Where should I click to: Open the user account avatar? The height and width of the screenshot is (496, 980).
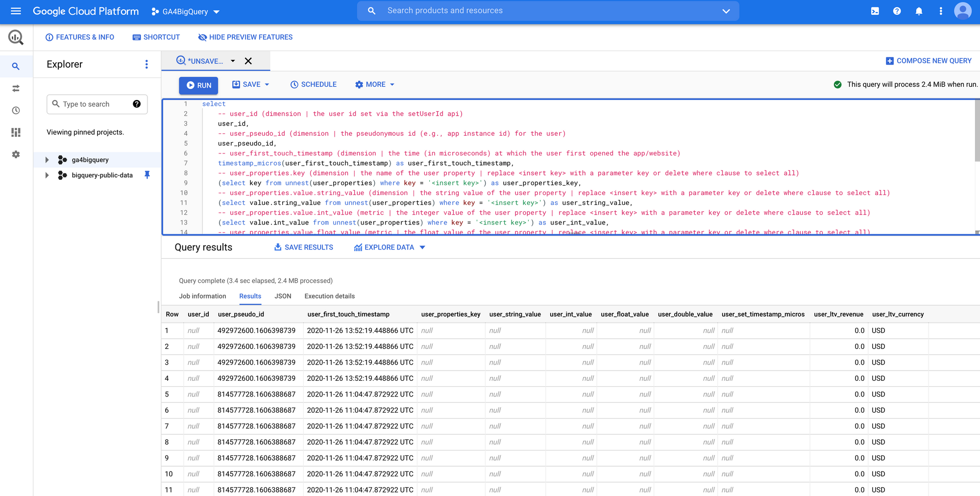point(963,11)
